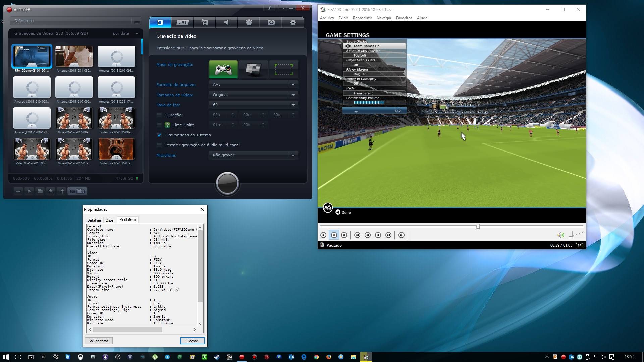Skip to next file in the player
The image size is (644, 362).
[x=388, y=235]
